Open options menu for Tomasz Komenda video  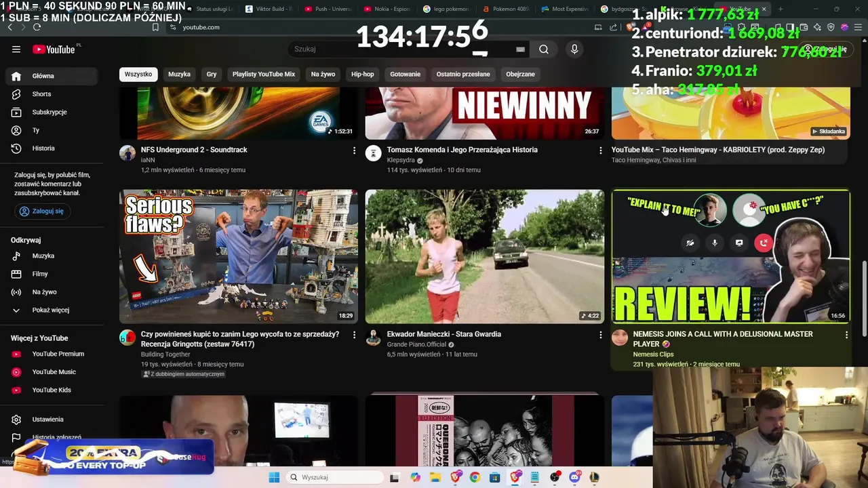point(600,150)
